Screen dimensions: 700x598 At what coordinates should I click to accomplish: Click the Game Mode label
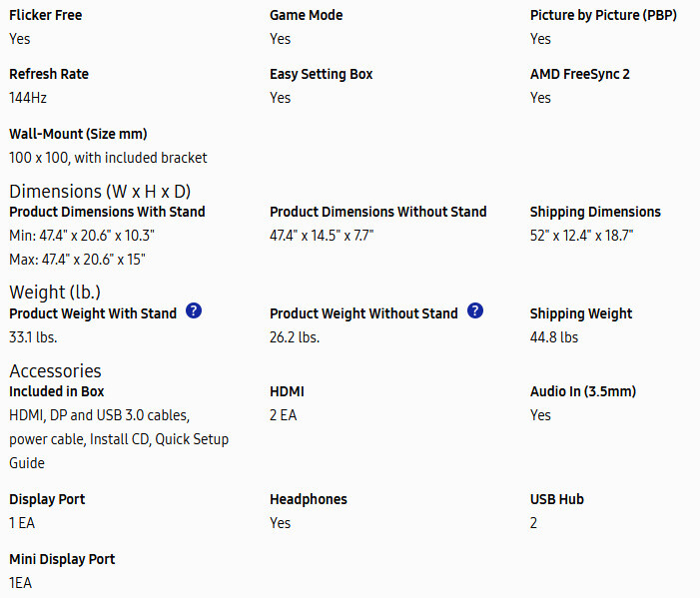pos(307,15)
